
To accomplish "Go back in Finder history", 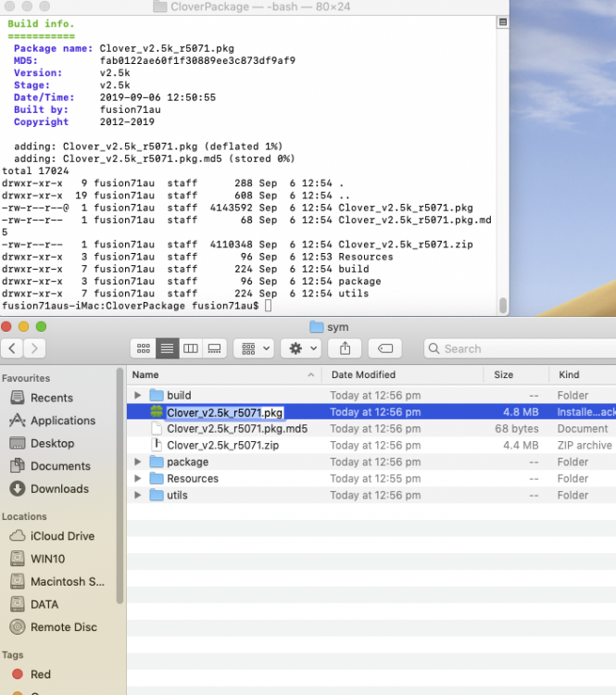I will coord(12,348).
